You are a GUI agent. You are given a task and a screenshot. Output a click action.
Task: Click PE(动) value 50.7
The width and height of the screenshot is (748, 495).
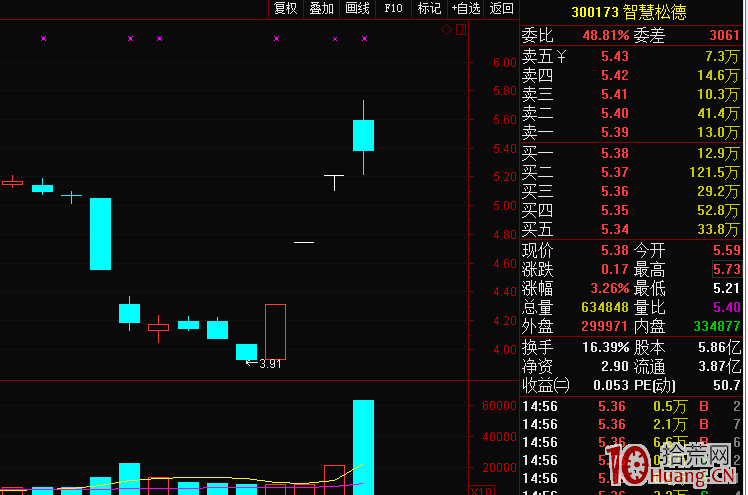click(x=727, y=386)
